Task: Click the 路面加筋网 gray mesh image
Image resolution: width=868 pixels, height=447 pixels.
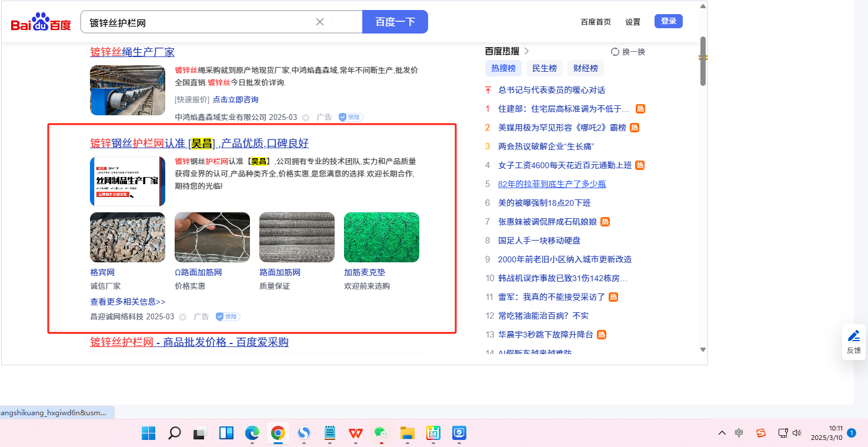Action: point(297,237)
